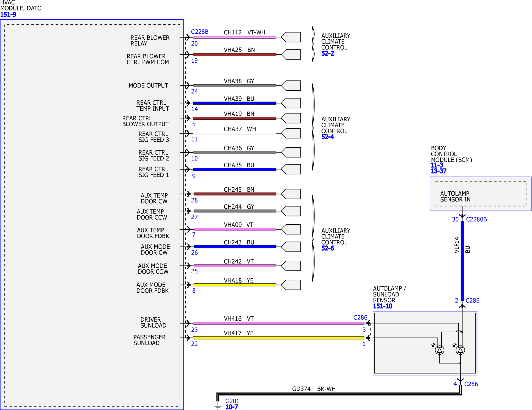Select the C228B connector label

[x=200, y=32]
